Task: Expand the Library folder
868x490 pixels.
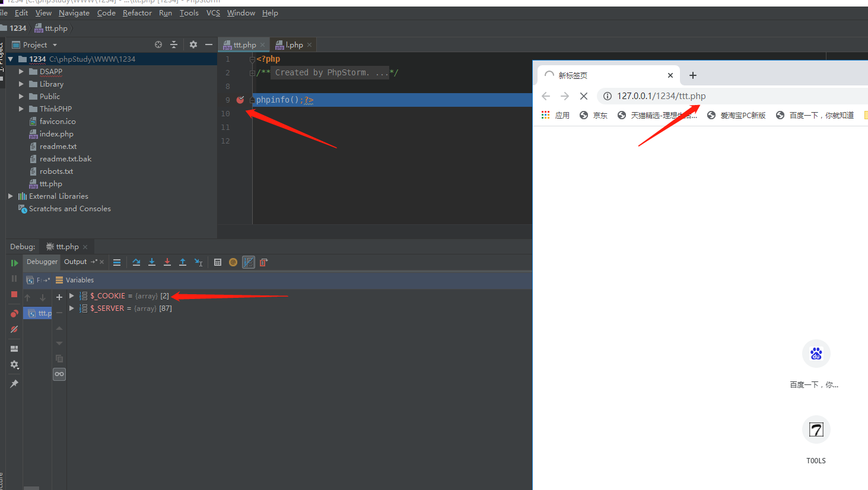Action: (21, 84)
